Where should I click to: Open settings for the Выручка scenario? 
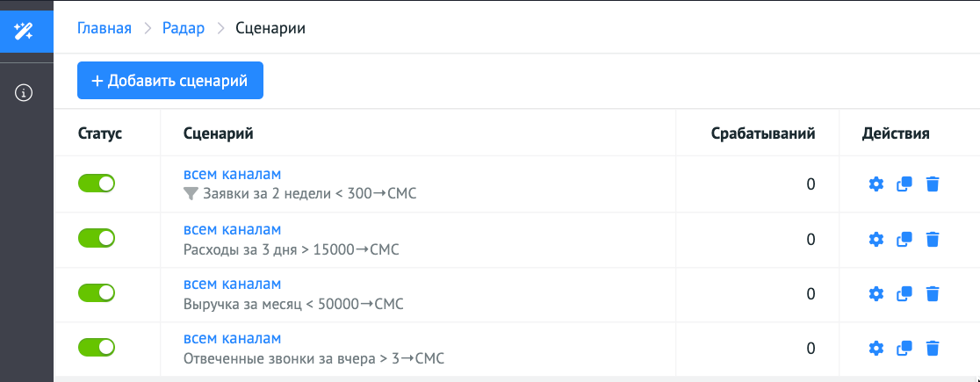coord(875,294)
